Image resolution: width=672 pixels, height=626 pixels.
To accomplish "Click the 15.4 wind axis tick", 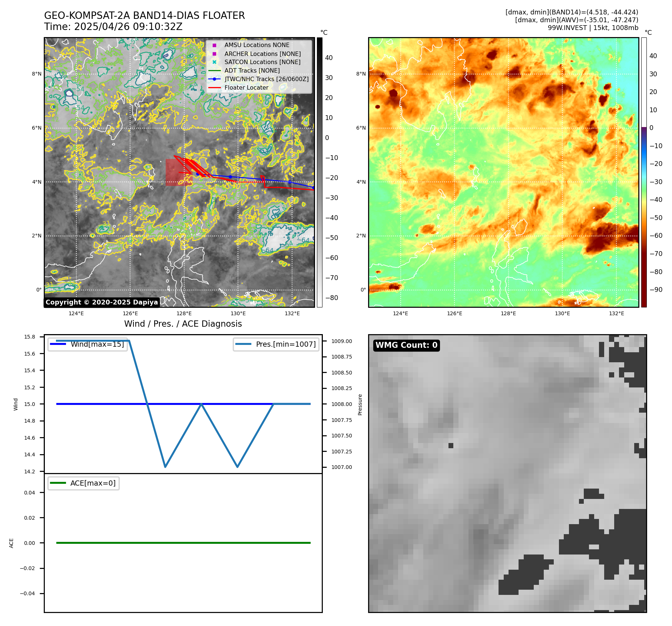I will (30, 370).
